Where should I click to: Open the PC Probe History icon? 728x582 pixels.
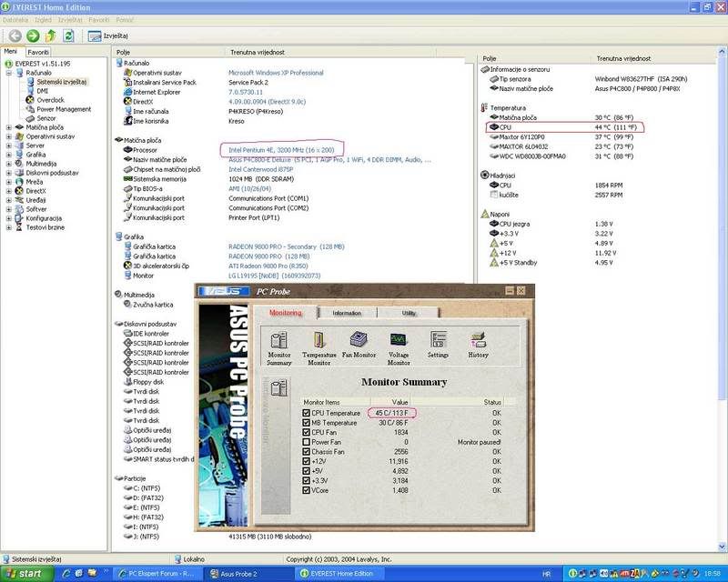(479, 345)
